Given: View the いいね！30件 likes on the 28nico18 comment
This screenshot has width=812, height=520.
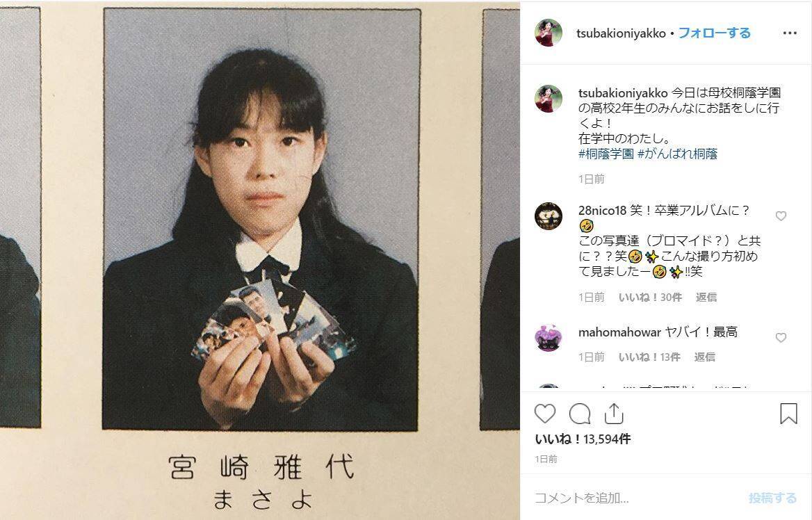Looking at the screenshot, I should (x=650, y=298).
